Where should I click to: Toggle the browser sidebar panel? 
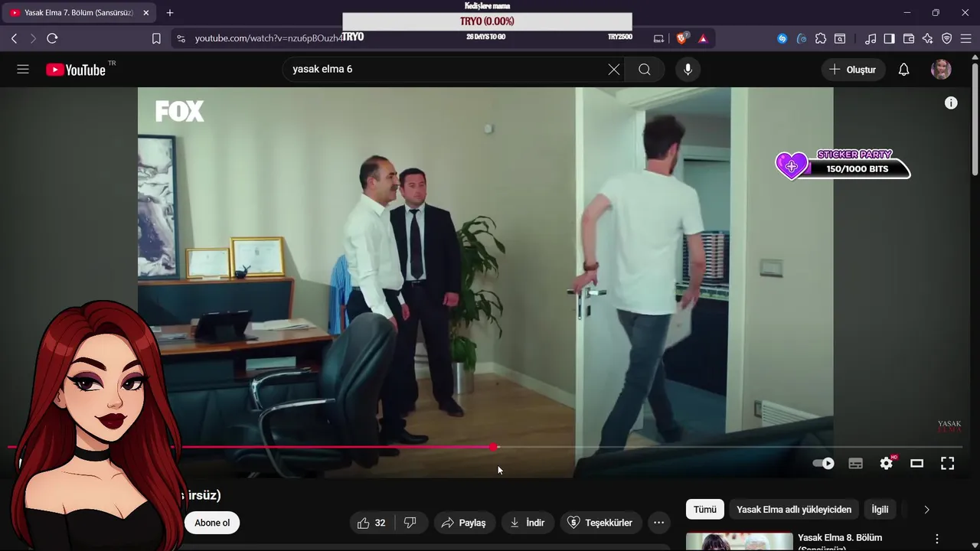pos(889,38)
